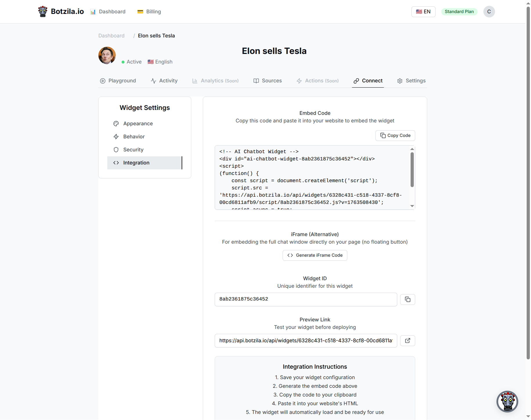
Task: Click the Sources book icon
Action: [256, 81]
